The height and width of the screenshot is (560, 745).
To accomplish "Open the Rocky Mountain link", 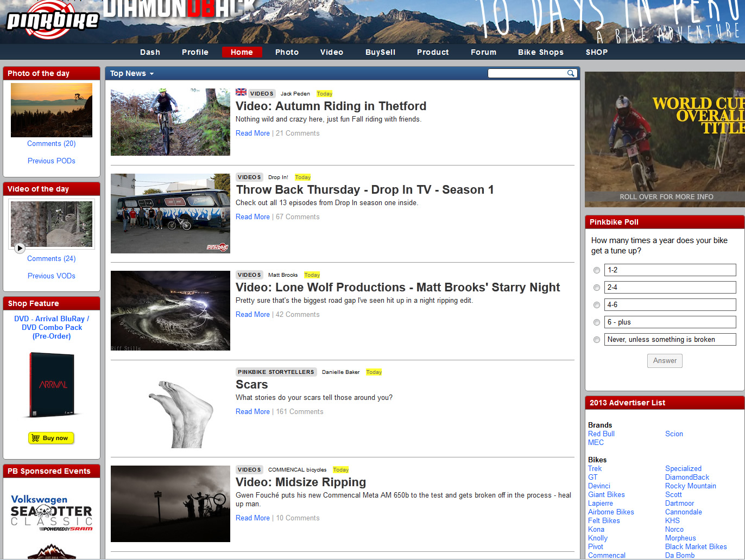I will click(690, 486).
